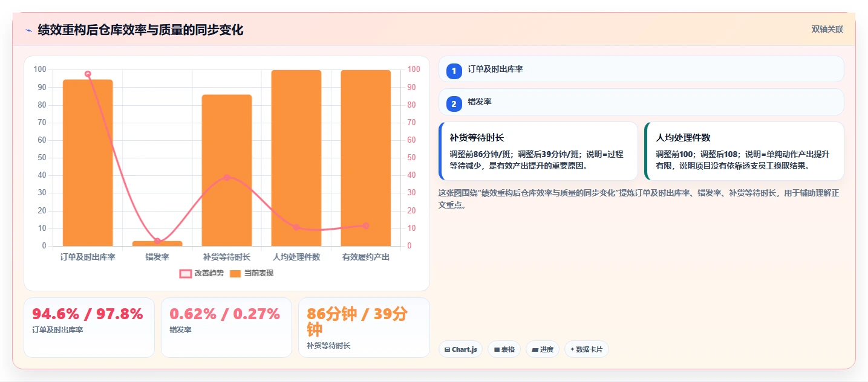Click the 0.62% / 0.27% stat card
The height and width of the screenshot is (382, 868).
(x=226, y=327)
